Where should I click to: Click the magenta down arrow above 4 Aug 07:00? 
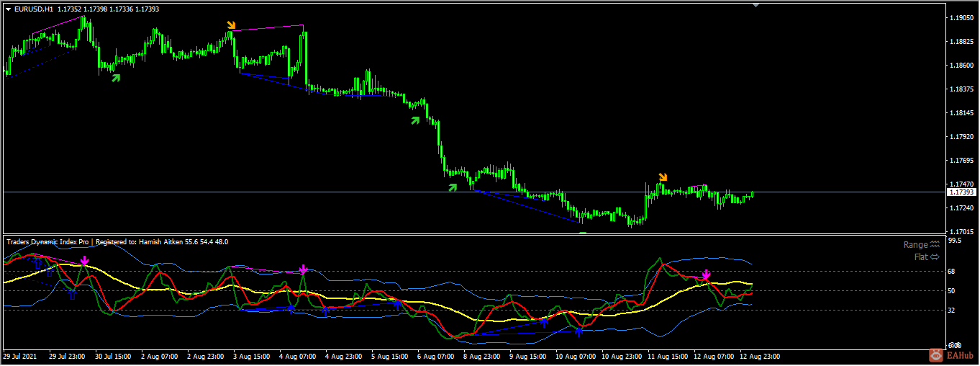(304, 270)
